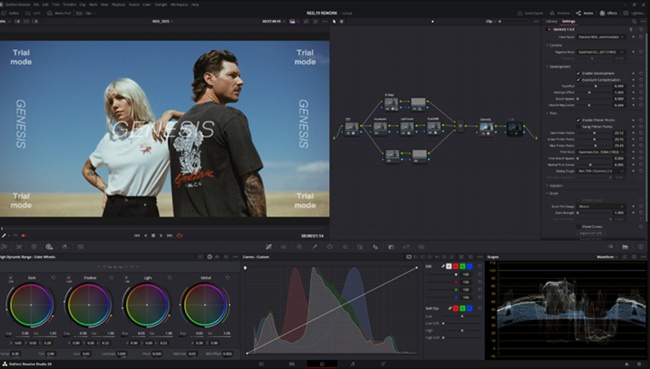The height and width of the screenshot is (369, 650).
Task: Toggle Enable Development checkbox
Action: point(578,73)
